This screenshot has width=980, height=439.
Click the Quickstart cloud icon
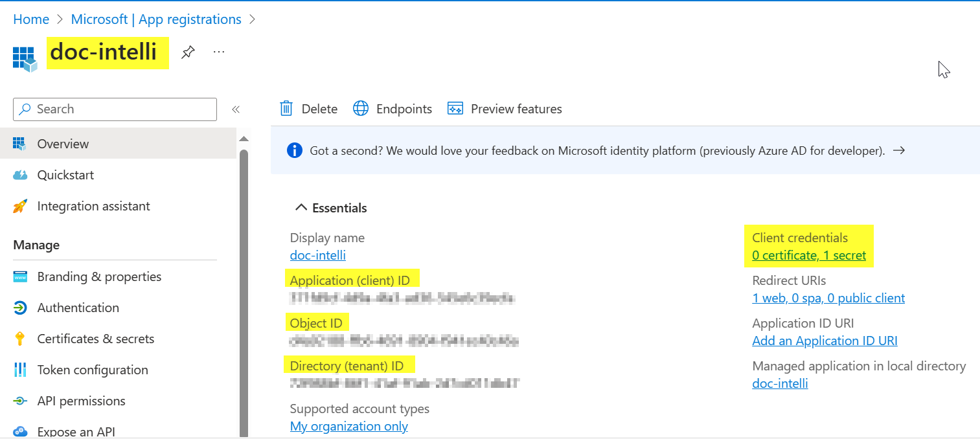(x=20, y=175)
